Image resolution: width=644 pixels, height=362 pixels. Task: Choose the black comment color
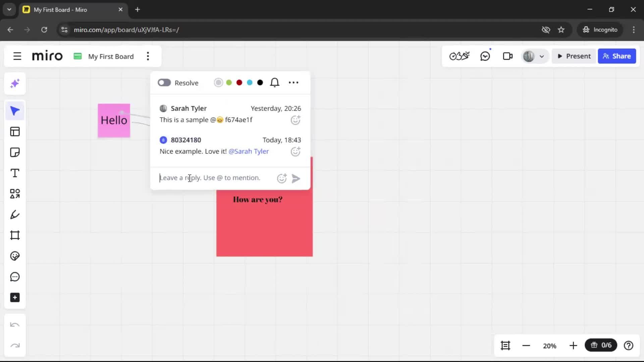tap(260, 82)
